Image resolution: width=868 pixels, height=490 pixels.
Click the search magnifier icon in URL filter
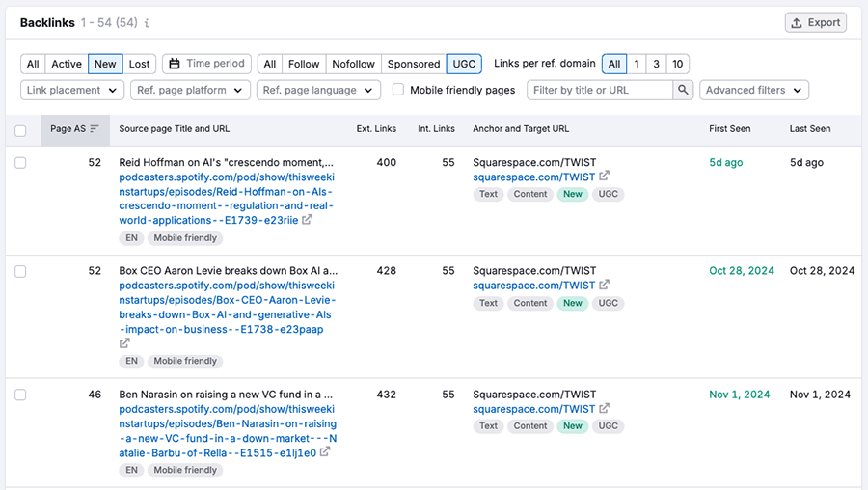click(x=683, y=90)
